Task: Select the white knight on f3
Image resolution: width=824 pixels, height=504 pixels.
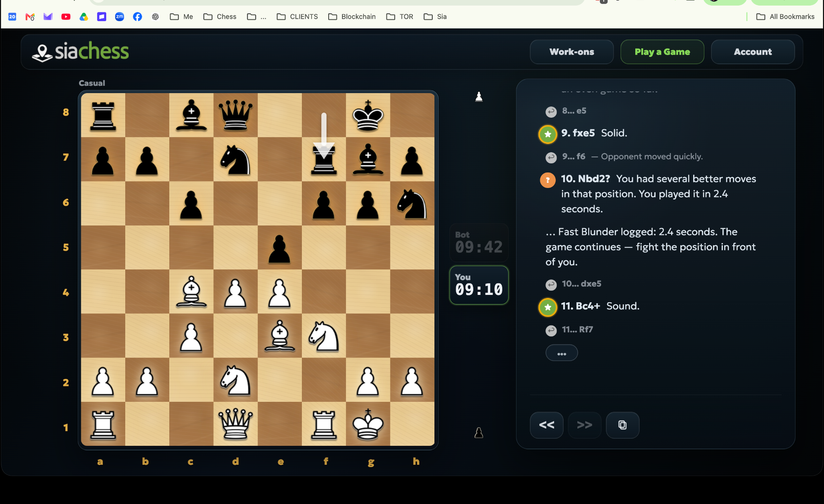Action: [x=324, y=336]
